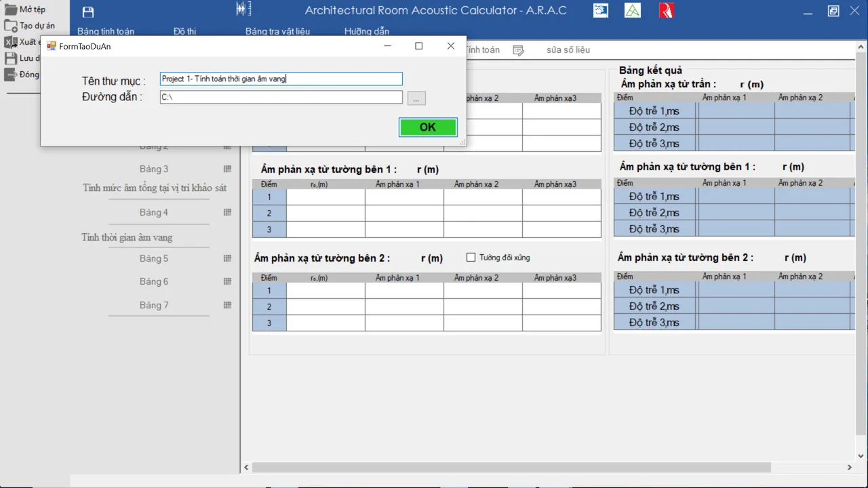This screenshot has height=488, width=868.
Task: Open the Bảng tra vật liệu menu
Action: (x=277, y=32)
